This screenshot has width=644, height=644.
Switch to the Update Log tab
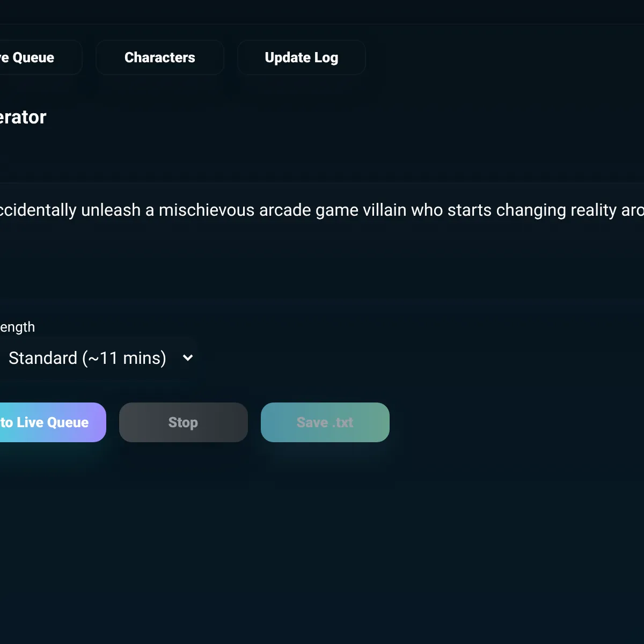click(x=301, y=57)
